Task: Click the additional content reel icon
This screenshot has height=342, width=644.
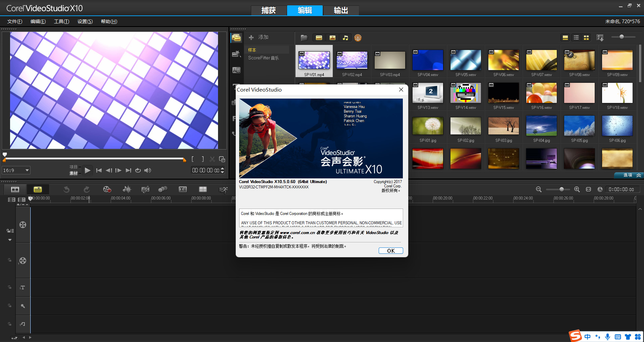Action: point(358,38)
